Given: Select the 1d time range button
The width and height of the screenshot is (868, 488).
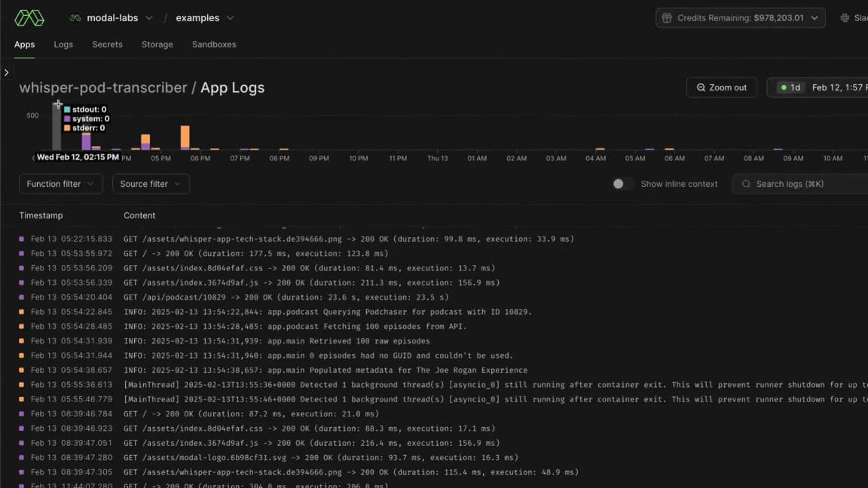Looking at the screenshot, I should point(790,87).
